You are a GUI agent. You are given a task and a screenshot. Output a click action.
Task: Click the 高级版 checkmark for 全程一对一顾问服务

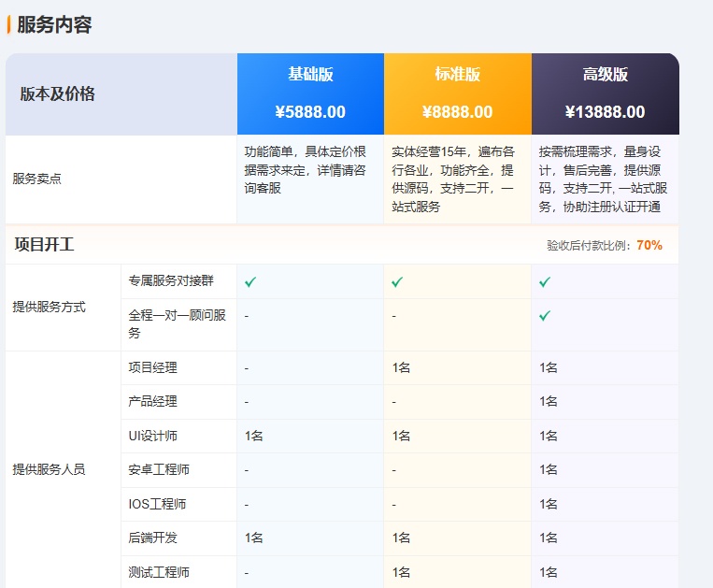point(545,316)
